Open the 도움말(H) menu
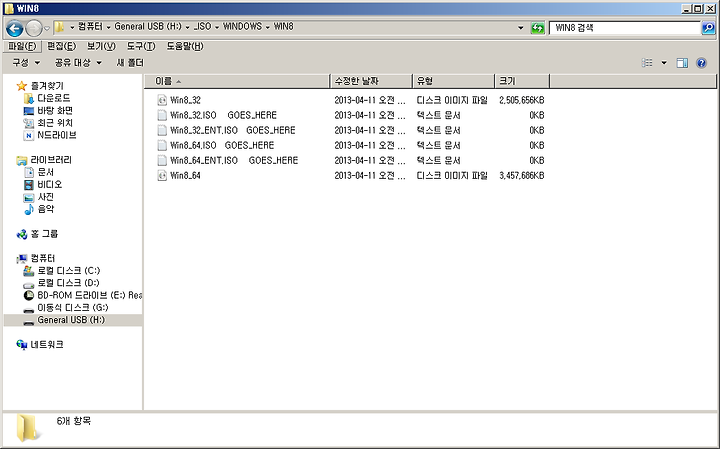 pyautogui.click(x=185, y=46)
